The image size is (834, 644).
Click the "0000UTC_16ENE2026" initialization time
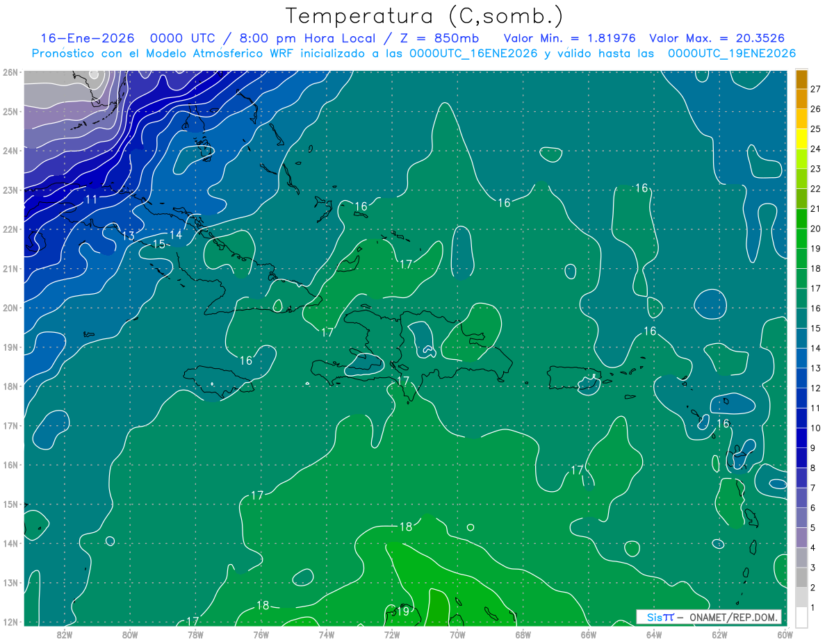pos(474,53)
